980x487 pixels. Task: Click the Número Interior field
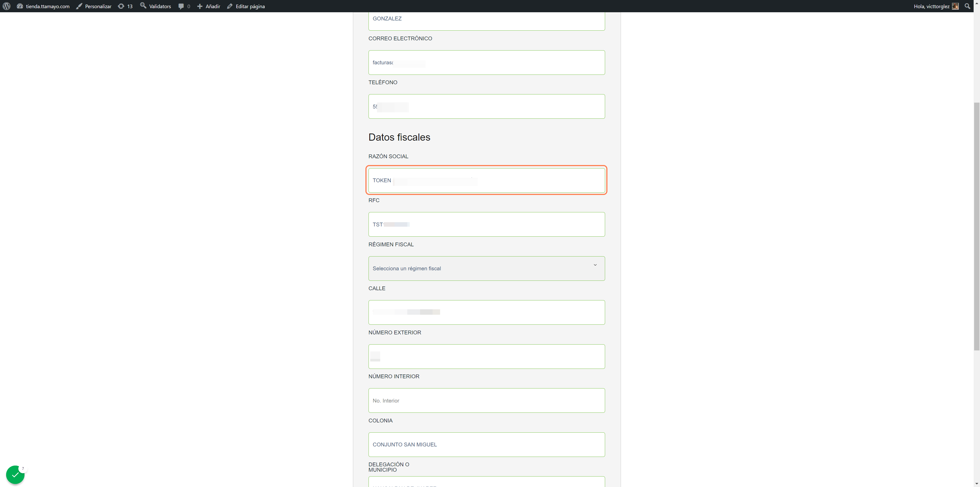[x=487, y=400]
